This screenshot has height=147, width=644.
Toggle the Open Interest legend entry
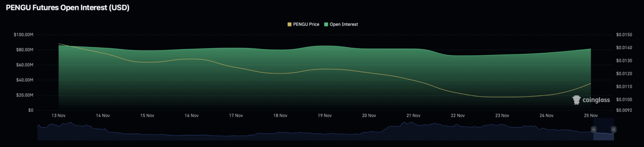(x=341, y=24)
